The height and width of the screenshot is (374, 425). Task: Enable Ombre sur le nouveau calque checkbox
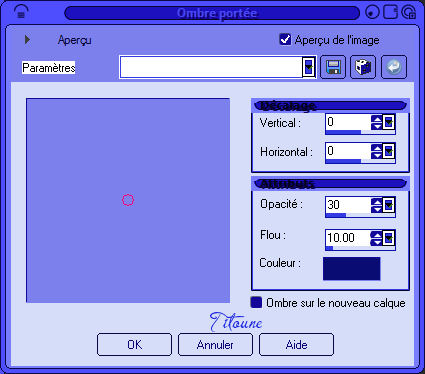(256, 302)
